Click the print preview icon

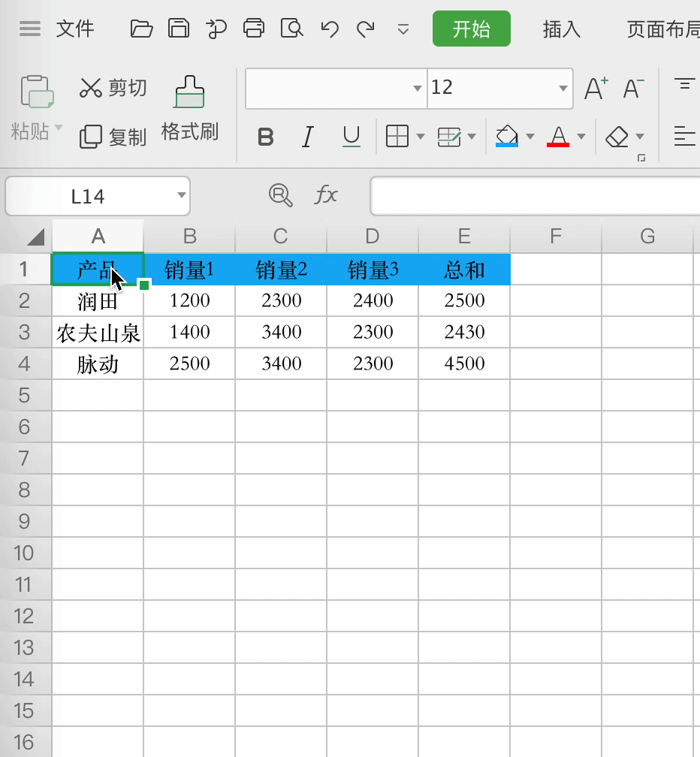click(291, 29)
